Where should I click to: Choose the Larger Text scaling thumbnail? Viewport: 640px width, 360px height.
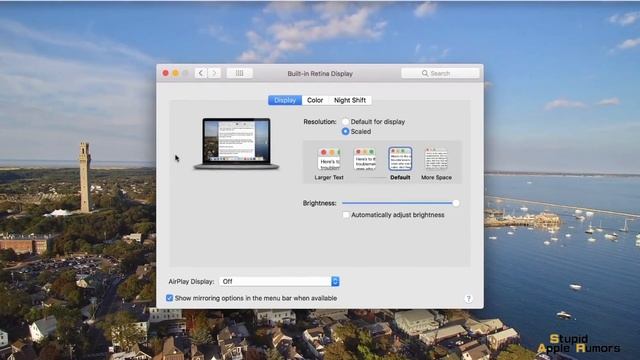pos(329,159)
